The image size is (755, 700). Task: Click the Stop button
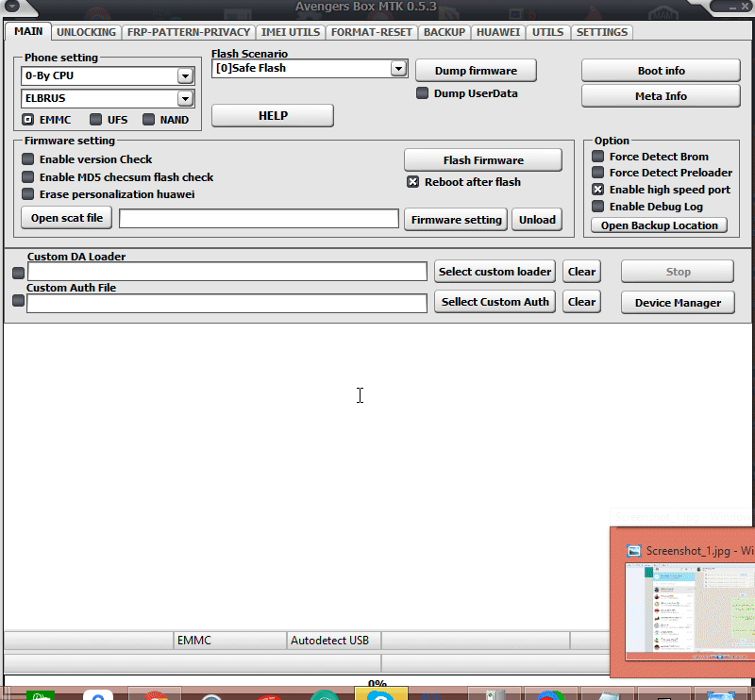(x=678, y=272)
